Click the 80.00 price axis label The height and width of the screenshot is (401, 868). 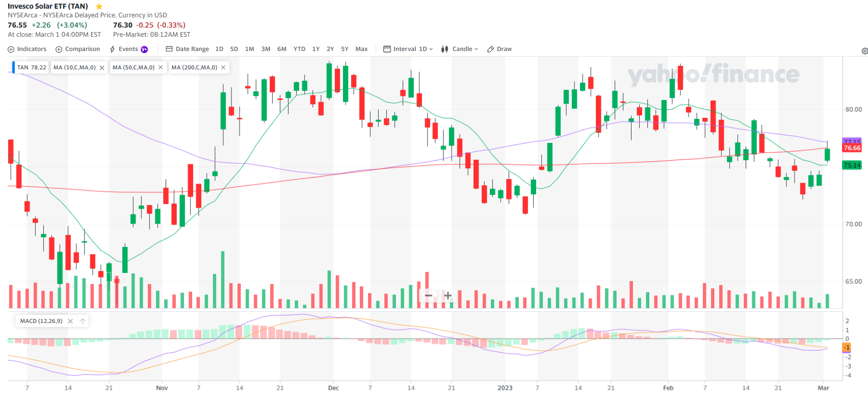[854, 109]
